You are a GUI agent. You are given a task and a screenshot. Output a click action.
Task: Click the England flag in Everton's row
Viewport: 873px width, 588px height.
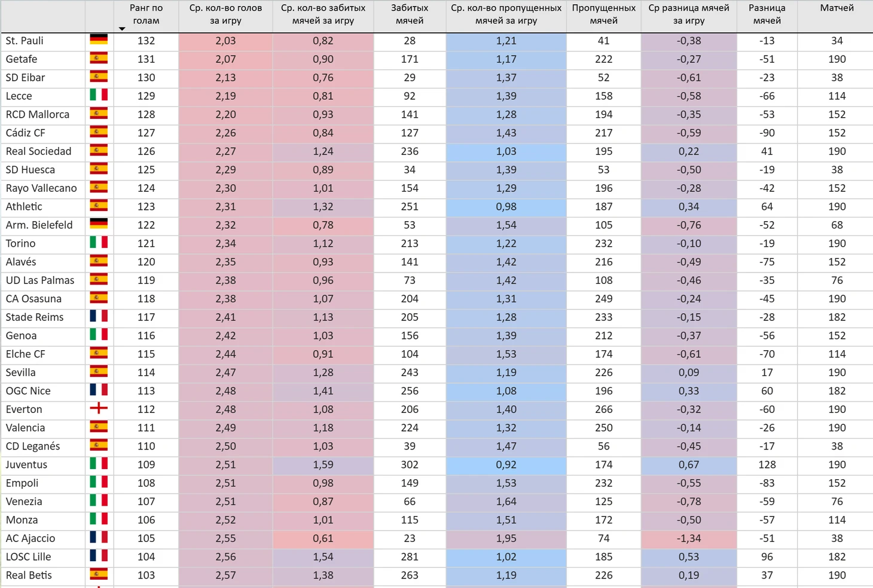point(99,409)
